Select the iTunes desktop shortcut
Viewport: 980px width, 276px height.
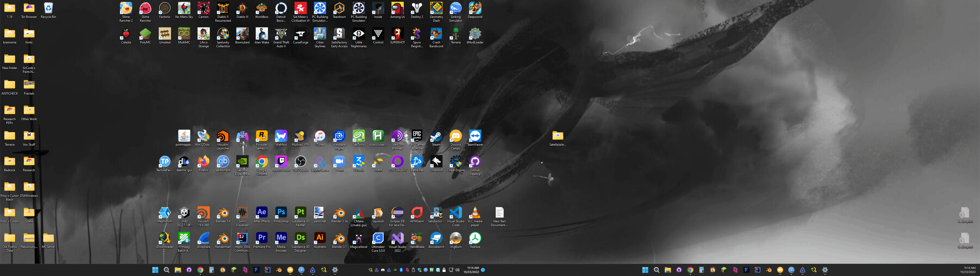coord(320,138)
